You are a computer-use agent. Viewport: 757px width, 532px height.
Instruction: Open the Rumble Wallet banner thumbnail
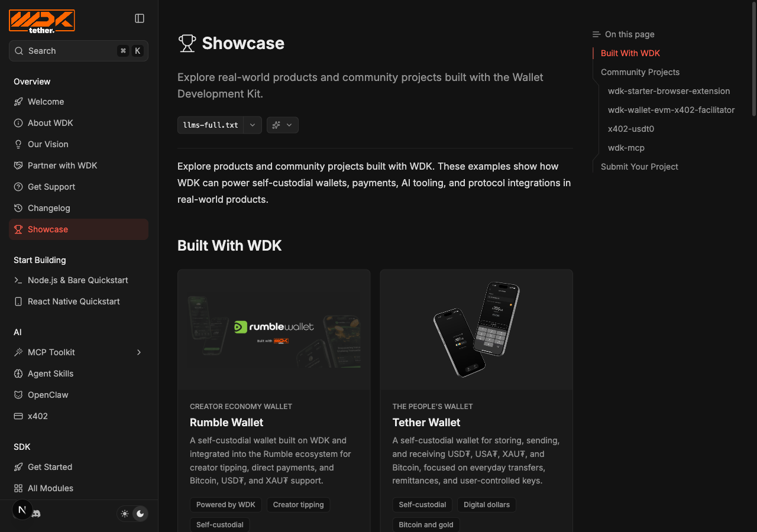click(274, 330)
